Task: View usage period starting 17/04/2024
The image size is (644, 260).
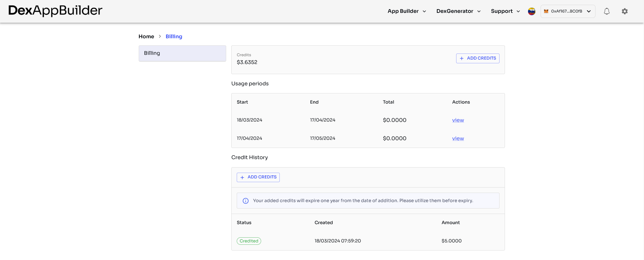Action: (x=458, y=138)
